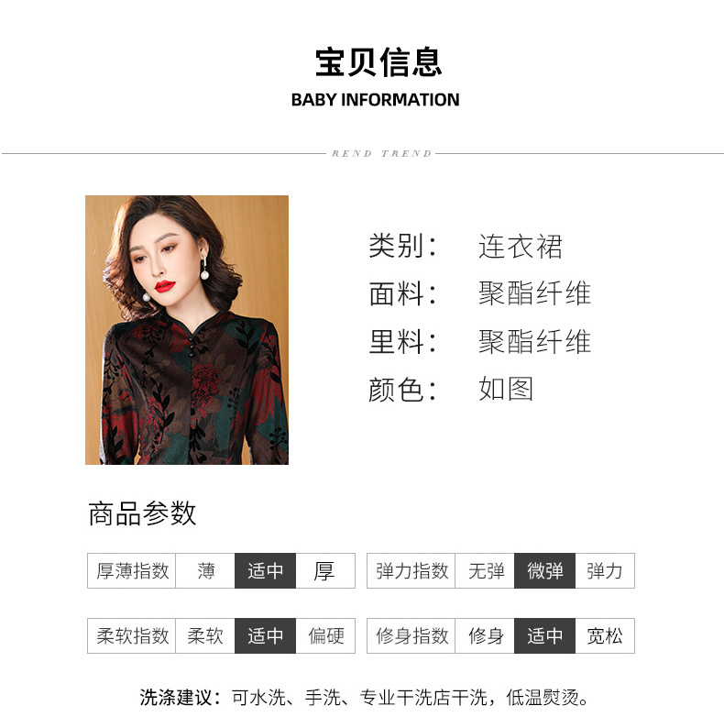Select the 偏硬 softness option
The image size is (724, 728).
click(x=324, y=635)
